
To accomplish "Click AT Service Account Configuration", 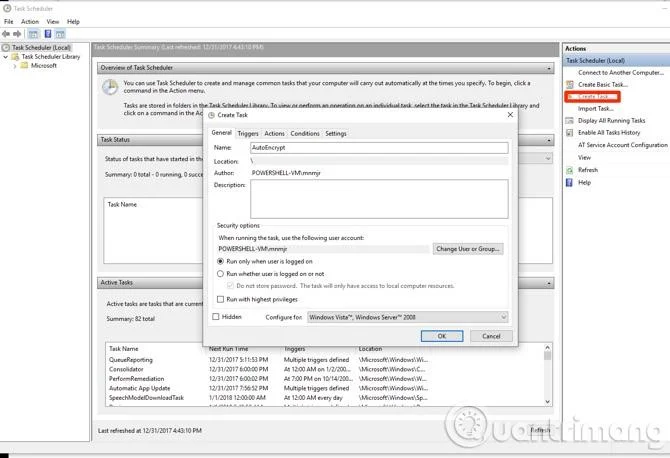I will 623,145.
